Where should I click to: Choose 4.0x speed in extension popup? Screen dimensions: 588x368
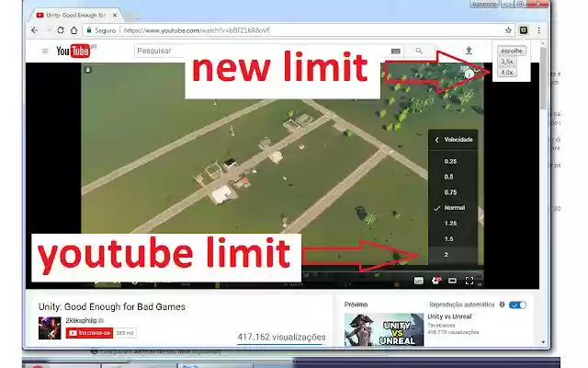(x=507, y=72)
